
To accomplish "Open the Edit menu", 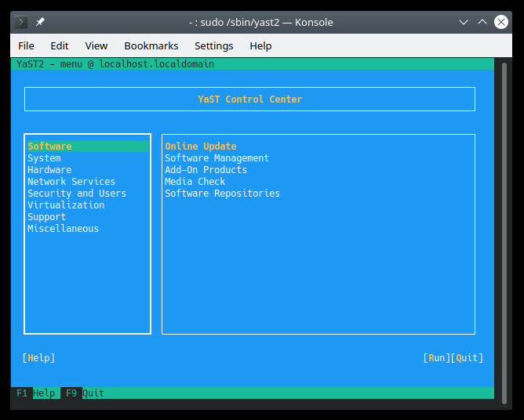I will (59, 45).
